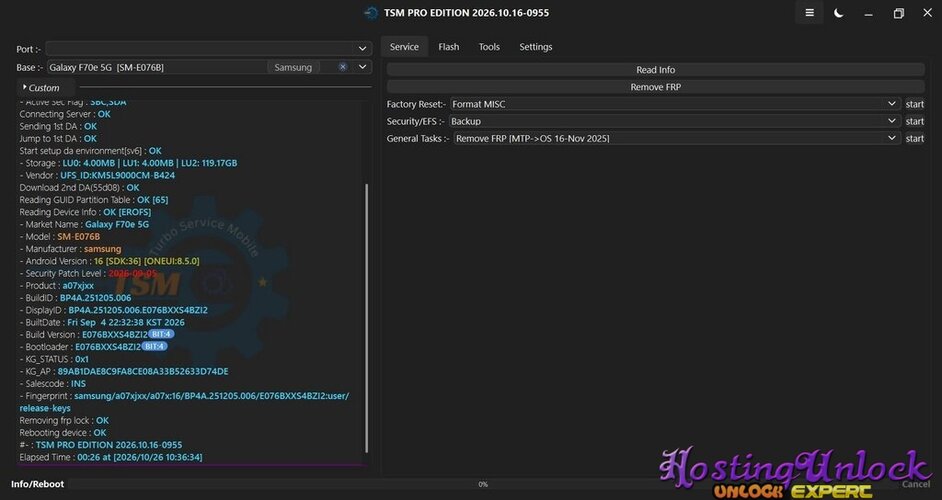Click the Rebooting device OK line
The width and height of the screenshot is (942, 500).
pyautogui.click(x=63, y=432)
